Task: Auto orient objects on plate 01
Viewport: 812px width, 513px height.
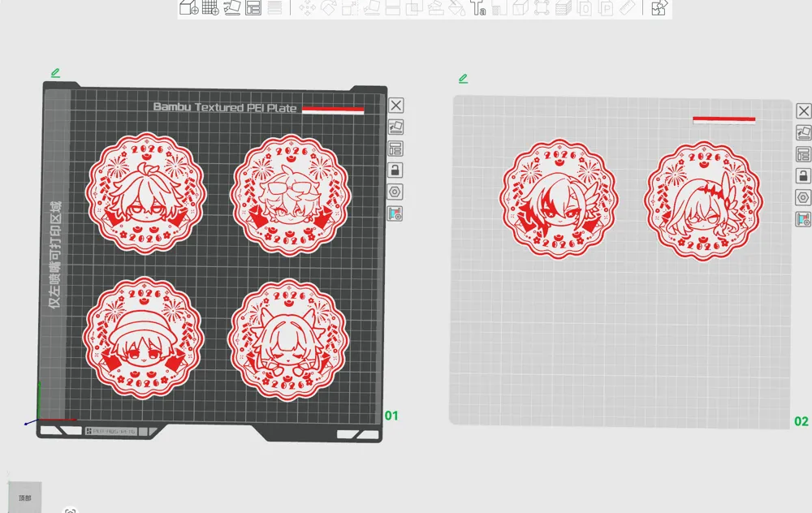Action: (x=395, y=127)
